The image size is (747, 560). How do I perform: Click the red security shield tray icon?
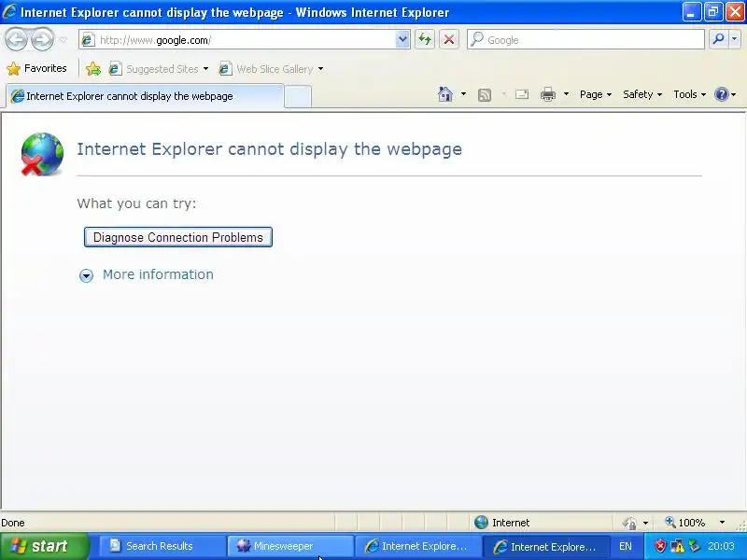(660, 546)
